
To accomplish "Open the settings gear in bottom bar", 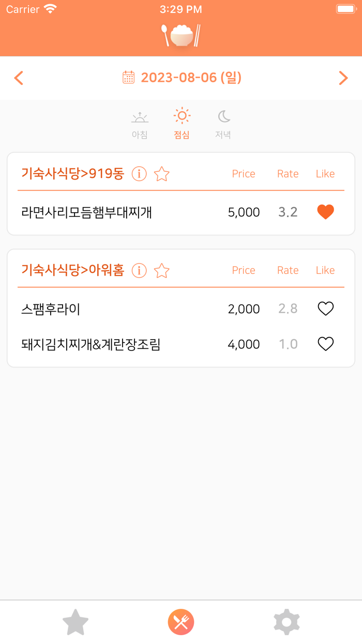I will [x=286, y=622].
